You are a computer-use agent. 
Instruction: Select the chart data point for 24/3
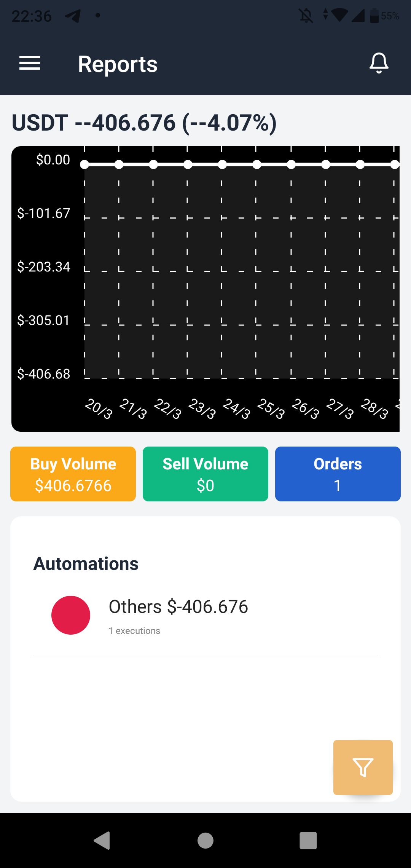222,164
